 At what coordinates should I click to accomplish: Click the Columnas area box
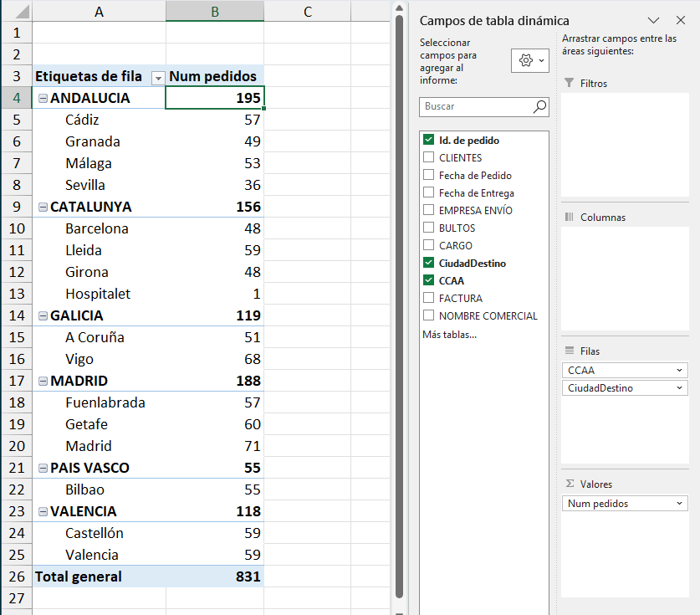coord(625,279)
